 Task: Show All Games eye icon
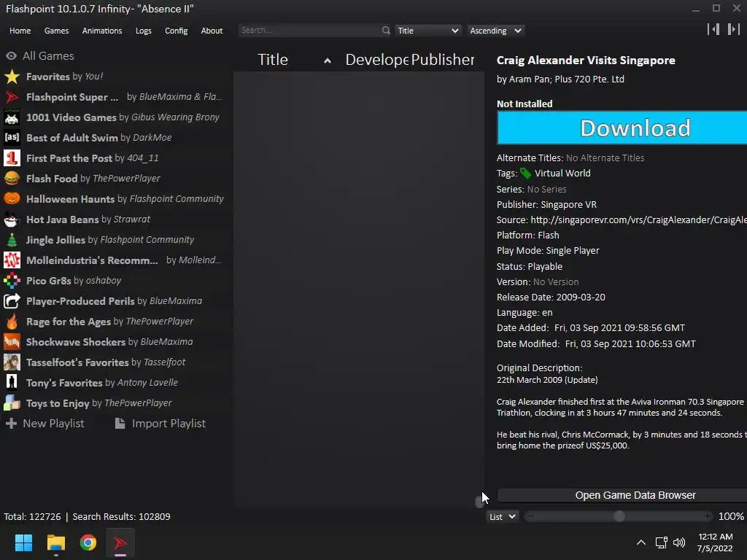(12, 56)
